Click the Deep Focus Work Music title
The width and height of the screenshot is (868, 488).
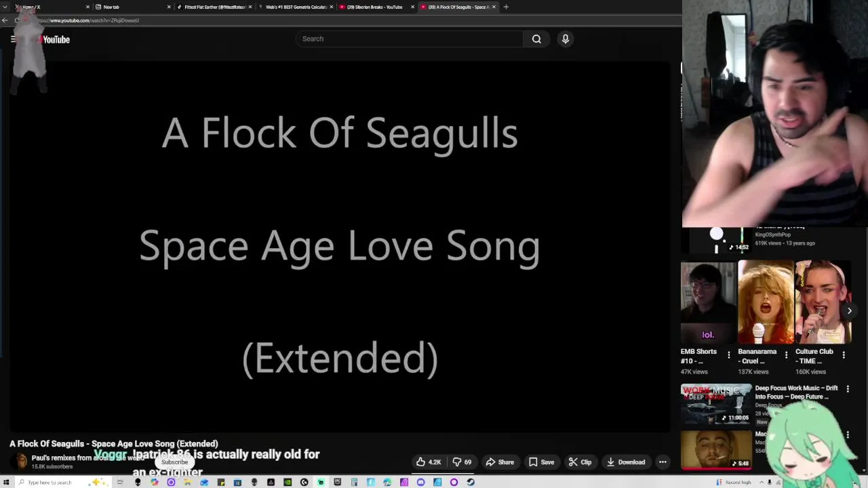tap(797, 392)
